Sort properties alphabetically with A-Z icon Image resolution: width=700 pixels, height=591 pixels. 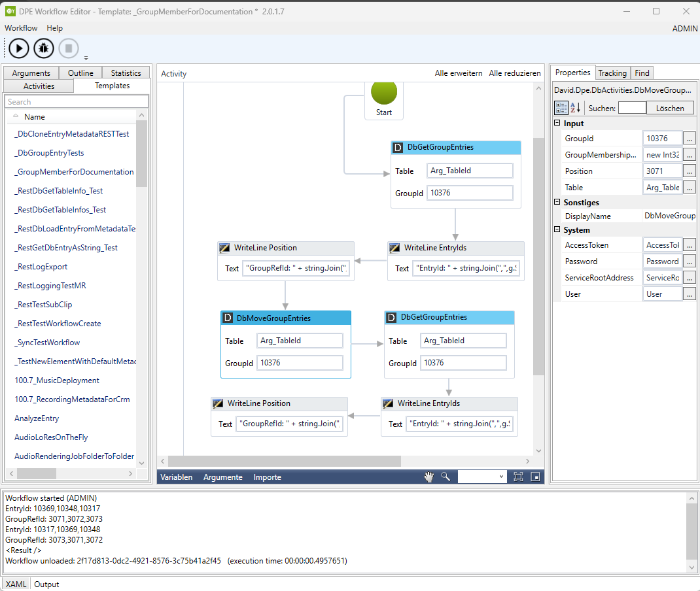(576, 108)
